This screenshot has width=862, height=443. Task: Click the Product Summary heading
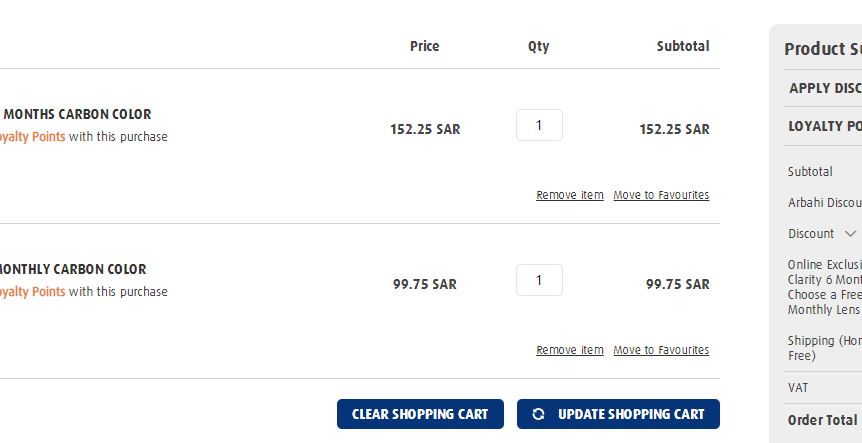click(x=823, y=49)
